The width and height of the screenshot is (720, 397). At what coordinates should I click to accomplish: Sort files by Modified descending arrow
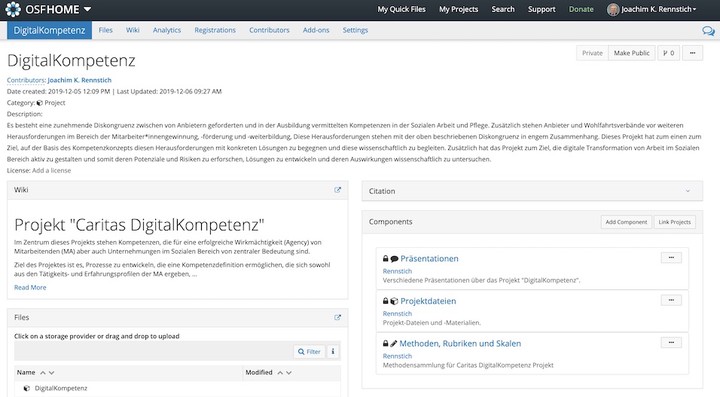click(289, 373)
